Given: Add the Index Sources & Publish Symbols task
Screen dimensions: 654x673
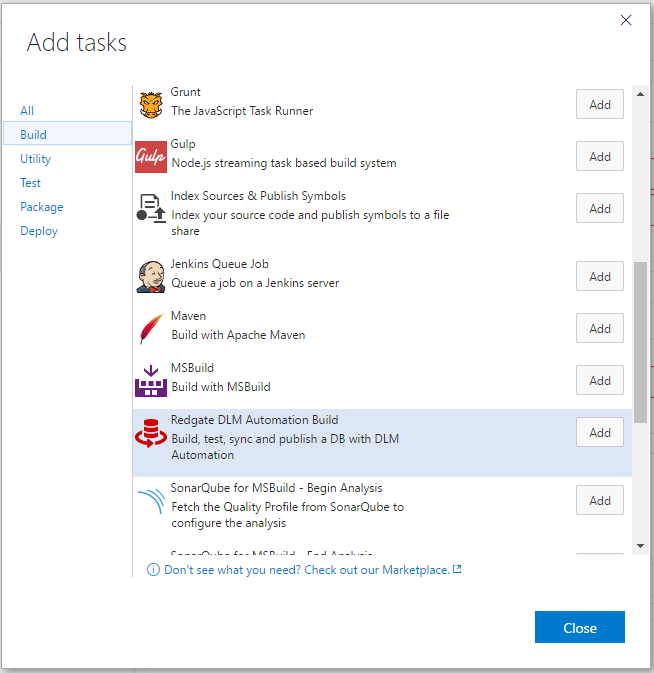Looking at the screenshot, I should (600, 208).
